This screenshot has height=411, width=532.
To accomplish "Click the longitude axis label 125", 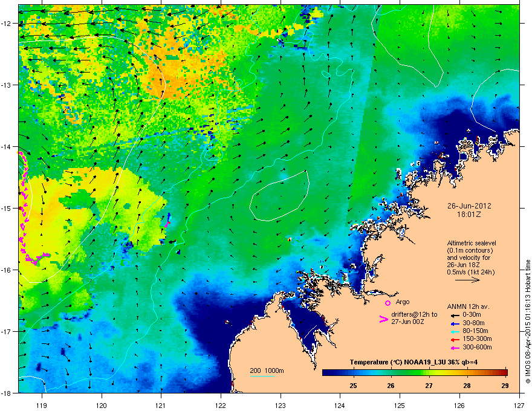I will [400, 406].
